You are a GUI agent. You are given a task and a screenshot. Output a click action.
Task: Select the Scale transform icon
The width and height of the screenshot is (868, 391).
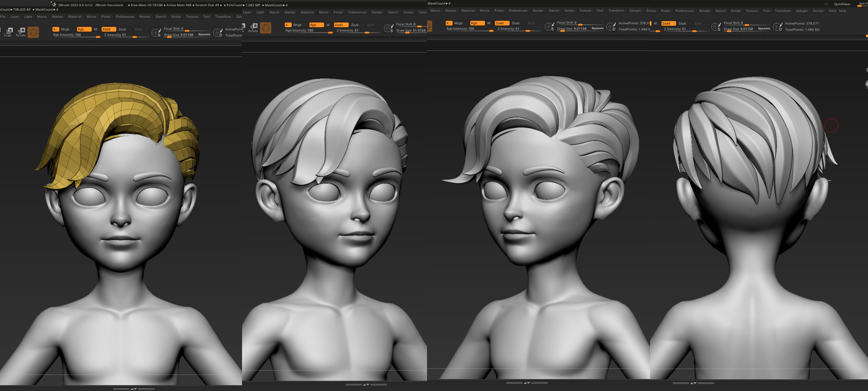8,32
